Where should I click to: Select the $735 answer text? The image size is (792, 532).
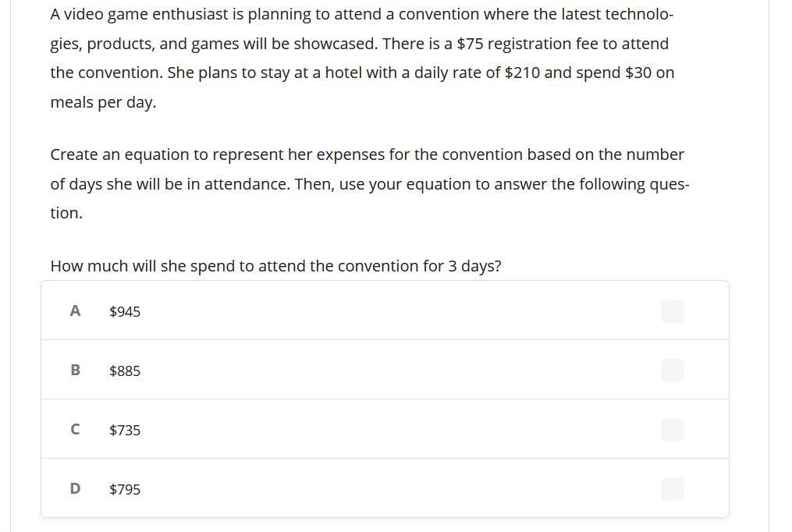[x=125, y=431]
